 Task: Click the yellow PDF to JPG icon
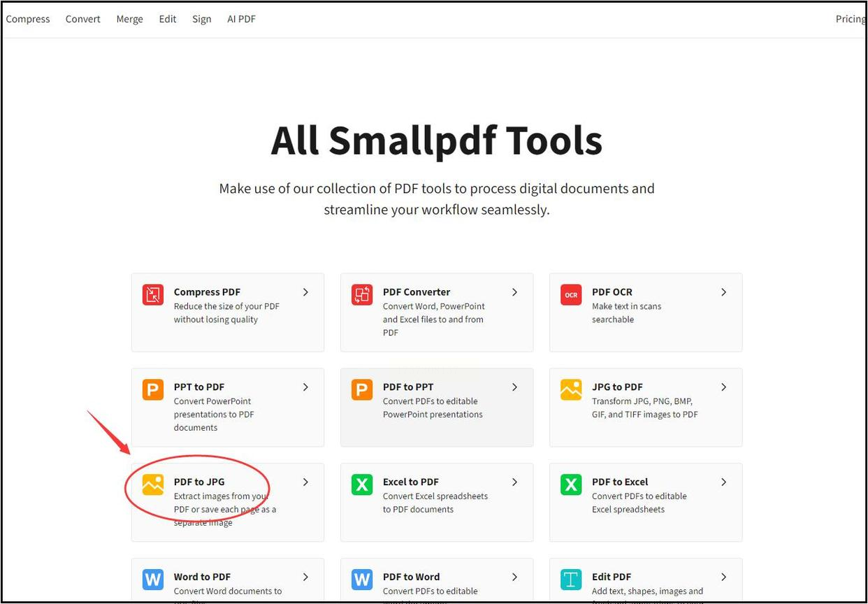[x=153, y=485]
